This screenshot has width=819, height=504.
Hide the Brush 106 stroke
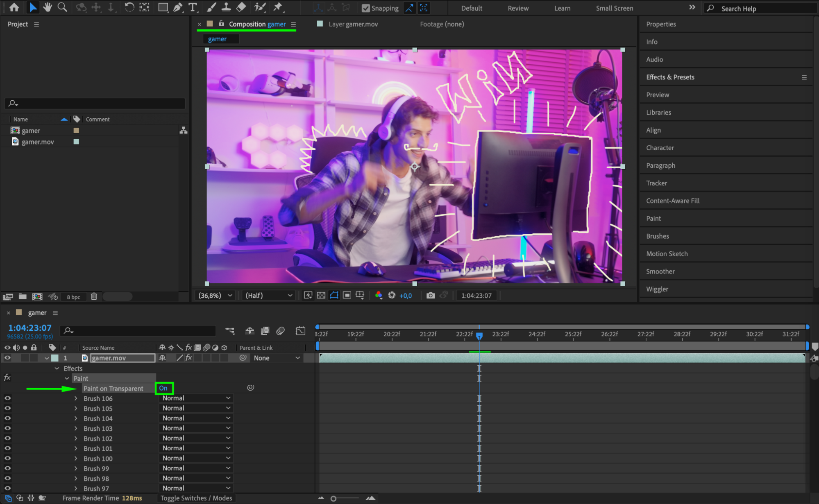(7, 398)
